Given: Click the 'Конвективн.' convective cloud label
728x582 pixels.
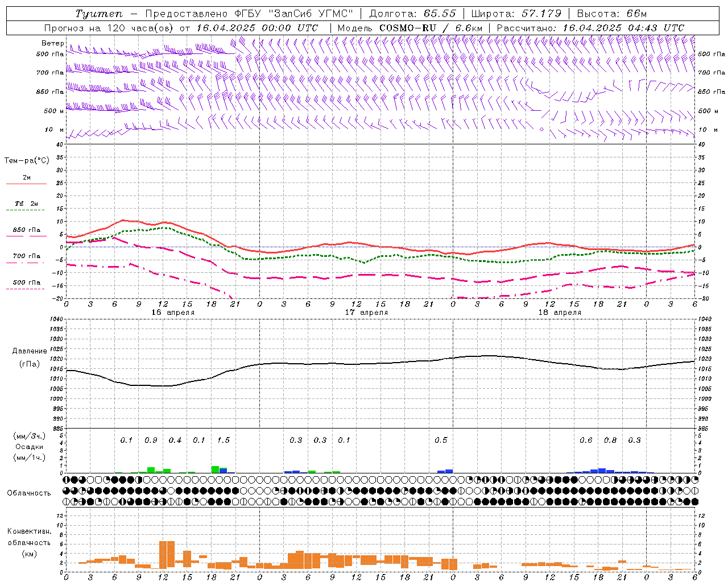Looking at the screenshot, I should point(29,531).
